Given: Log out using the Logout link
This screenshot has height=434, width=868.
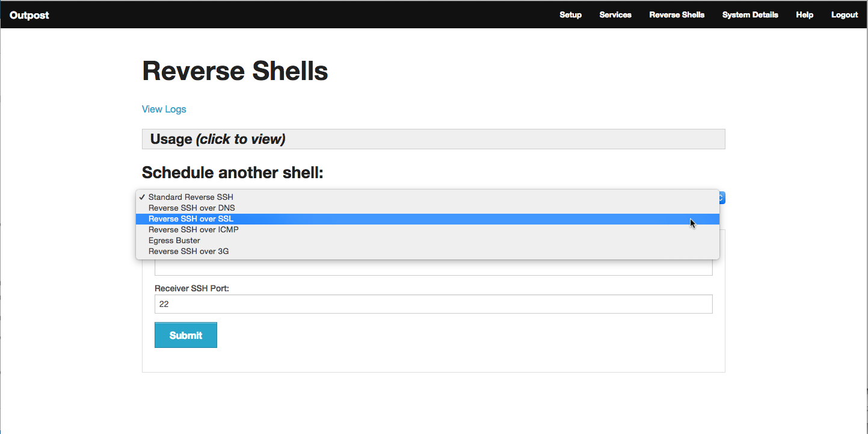Looking at the screenshot, I should coord(845,15).
